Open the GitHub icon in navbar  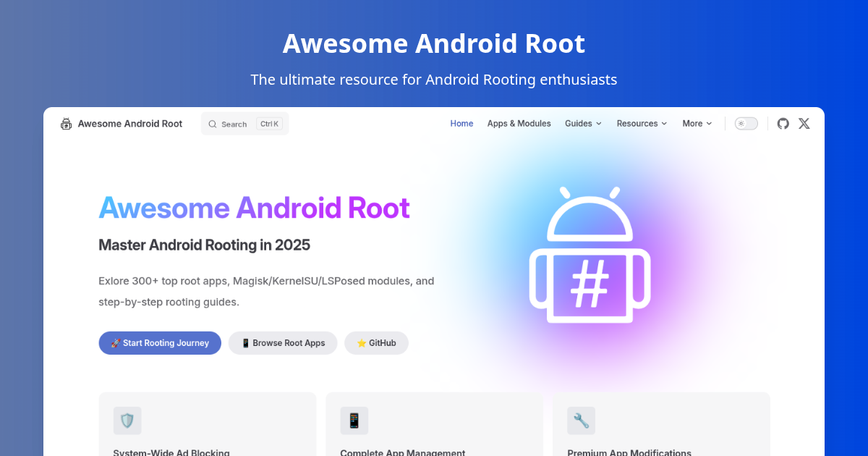click(x=783, y=124)
